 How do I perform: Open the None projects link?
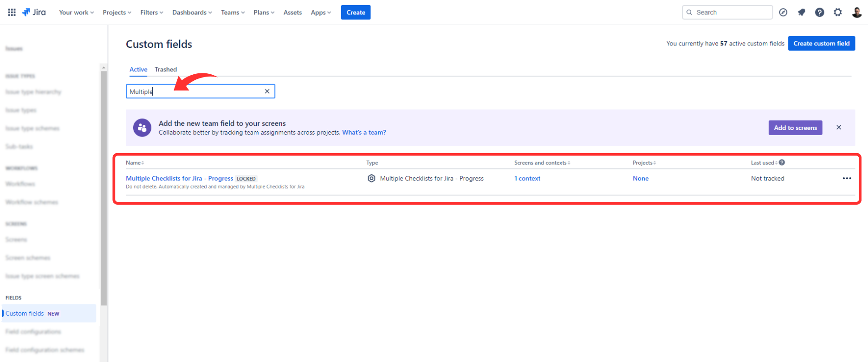(641, 178)
